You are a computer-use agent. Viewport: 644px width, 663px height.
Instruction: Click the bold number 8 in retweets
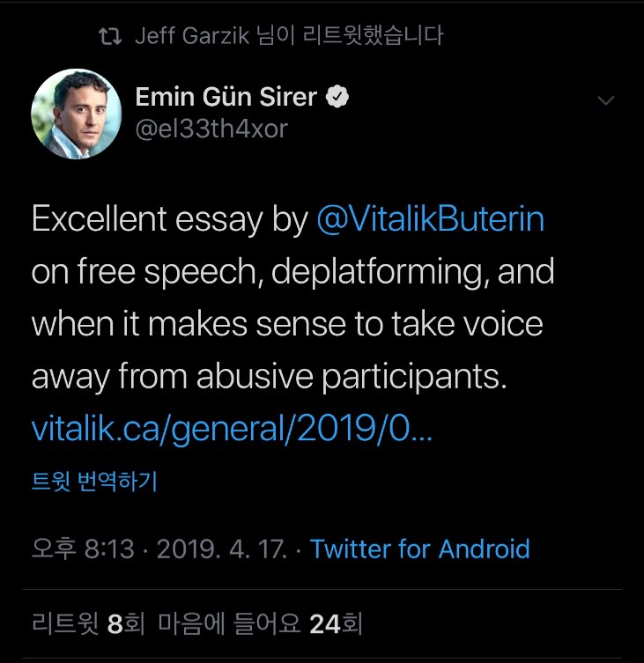pyautogui.click(x=115, y=624)
